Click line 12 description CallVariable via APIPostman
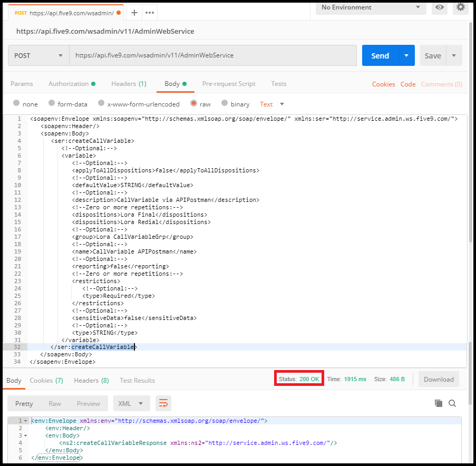476x466 pixels. pyautogui.click(x=166, y=200)
